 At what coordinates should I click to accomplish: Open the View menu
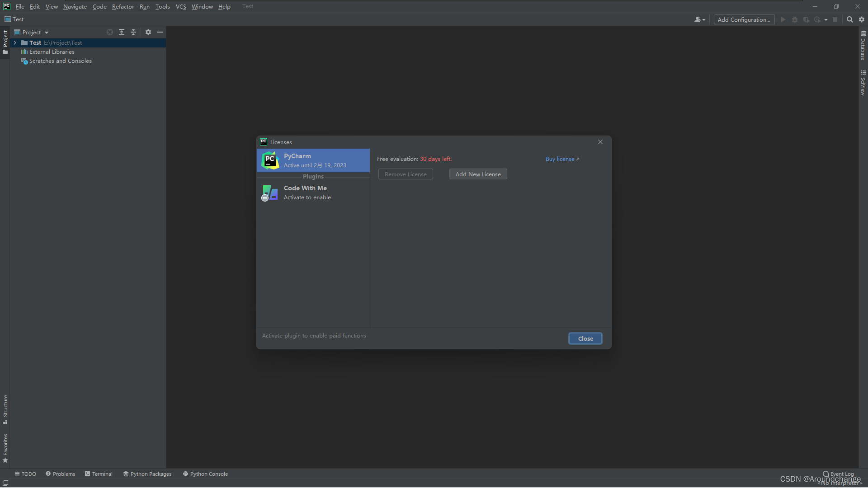[52, 6]
